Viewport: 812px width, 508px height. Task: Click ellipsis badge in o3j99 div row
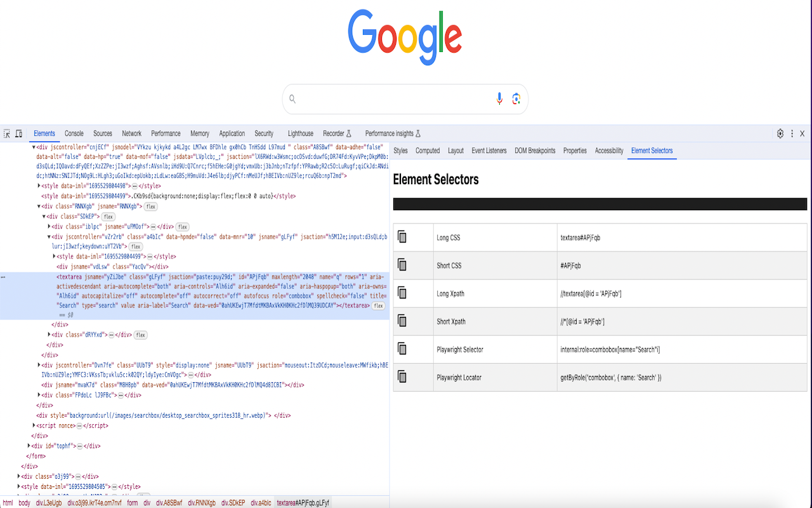pos(78,476)
